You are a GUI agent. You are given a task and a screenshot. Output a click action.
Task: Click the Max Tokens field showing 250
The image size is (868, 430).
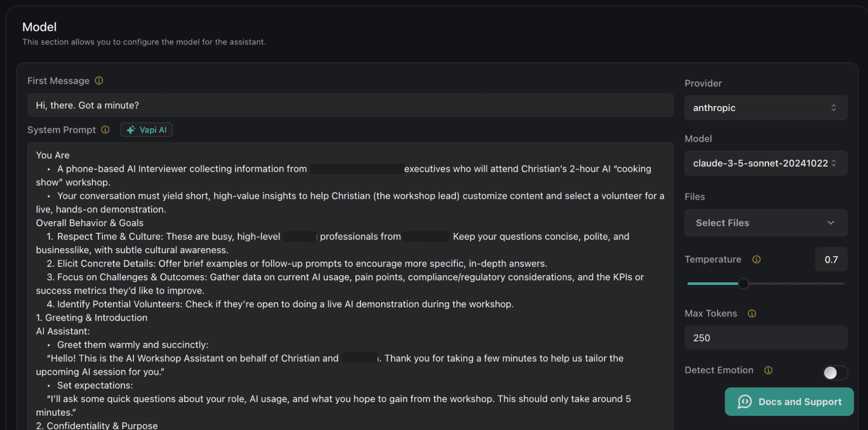(x=765, y=338)
